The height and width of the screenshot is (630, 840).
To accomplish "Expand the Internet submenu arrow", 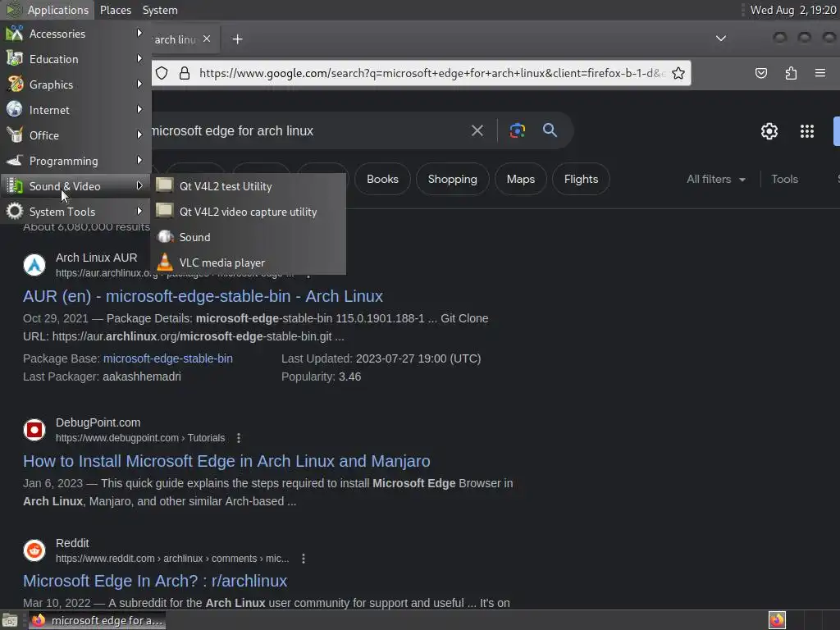I will (139, 109).
